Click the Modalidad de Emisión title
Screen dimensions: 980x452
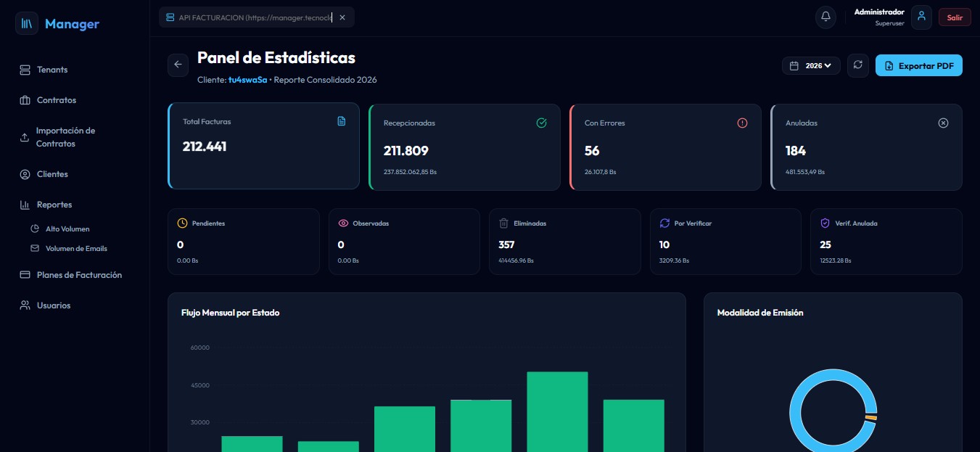pos(760,313)
